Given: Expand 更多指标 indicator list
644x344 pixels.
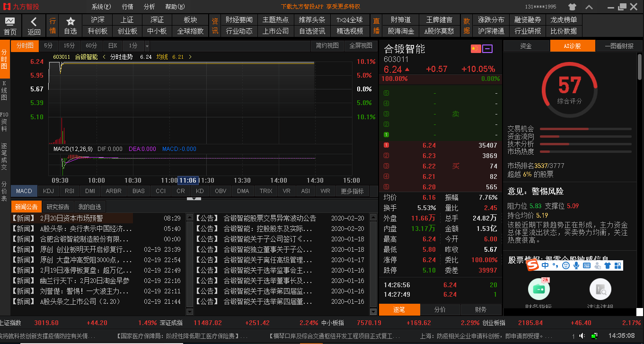Looking at the screenshot, I should [352, 191].
